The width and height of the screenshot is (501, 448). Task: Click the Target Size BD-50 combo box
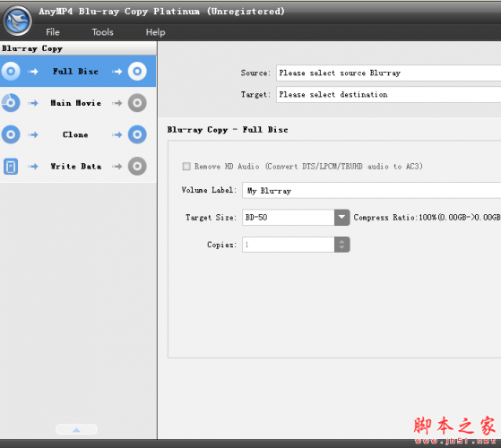coord(296,218)
